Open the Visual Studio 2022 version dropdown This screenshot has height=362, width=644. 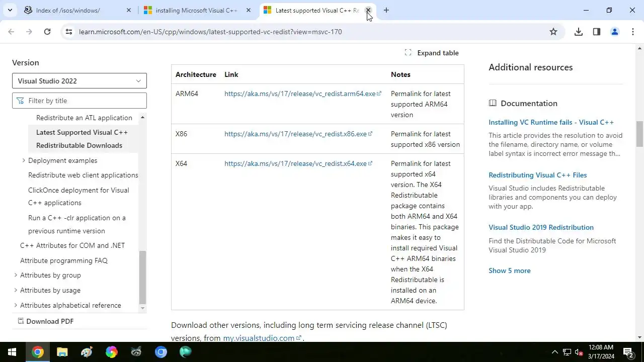coord(79,81)
